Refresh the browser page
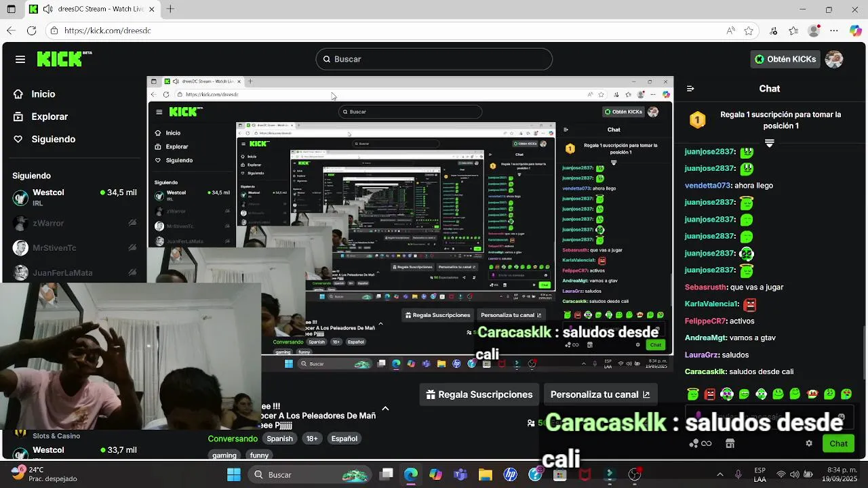The height and width of the screenshot is (488, 868). pyautogui.click(x=31, y=30)
